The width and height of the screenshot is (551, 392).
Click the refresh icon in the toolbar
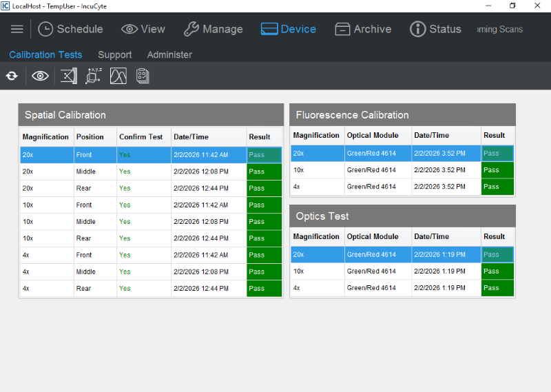tap(12, 76)
